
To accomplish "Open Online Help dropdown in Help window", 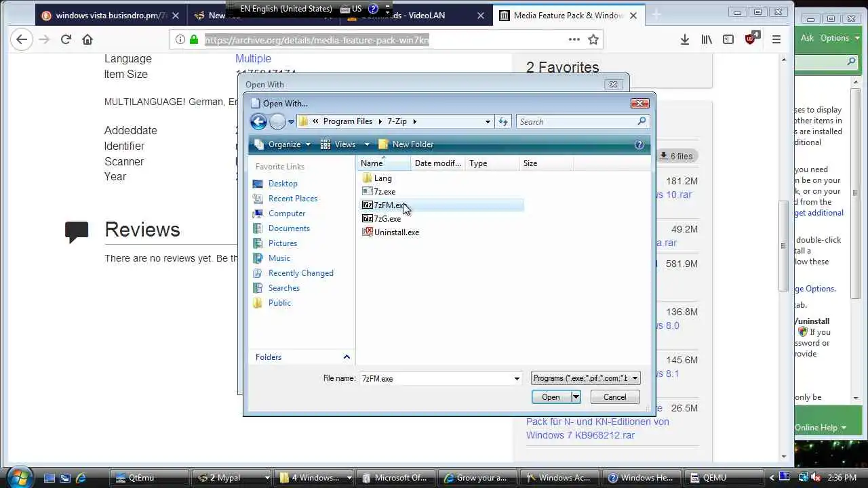I will tap(821, 428).
